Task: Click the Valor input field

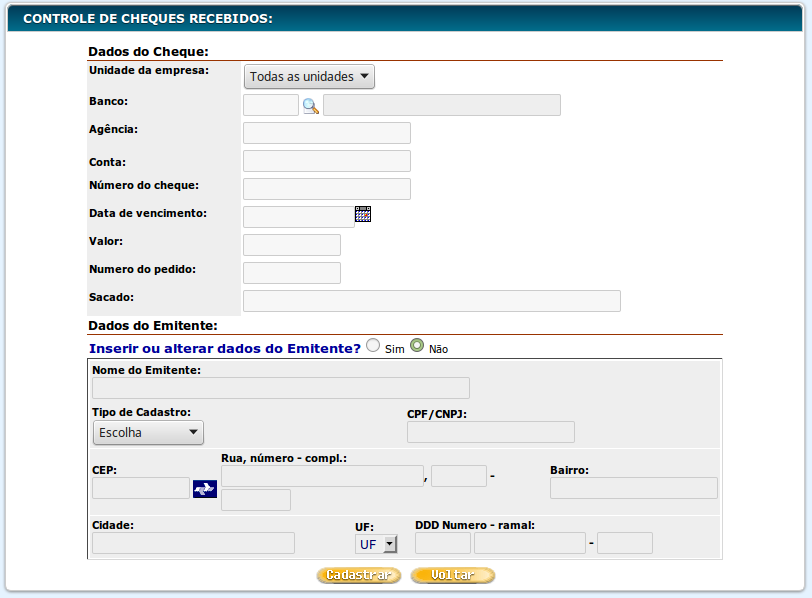Action: (x=291, y=245)
